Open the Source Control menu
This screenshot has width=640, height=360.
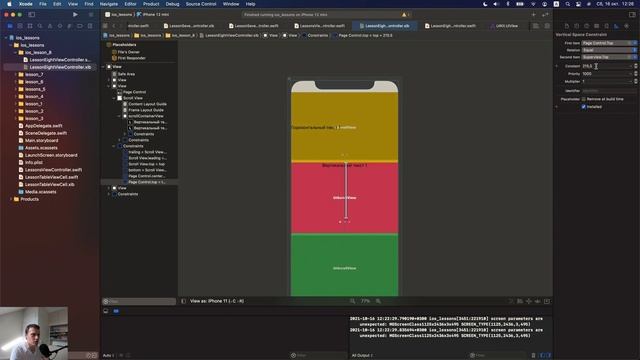click(x=201, y=4)
